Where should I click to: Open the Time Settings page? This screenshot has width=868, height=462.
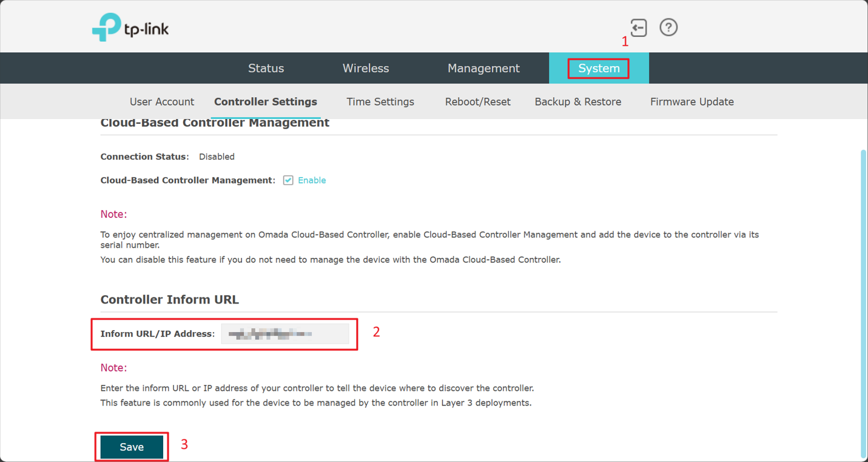pos(380,102)
